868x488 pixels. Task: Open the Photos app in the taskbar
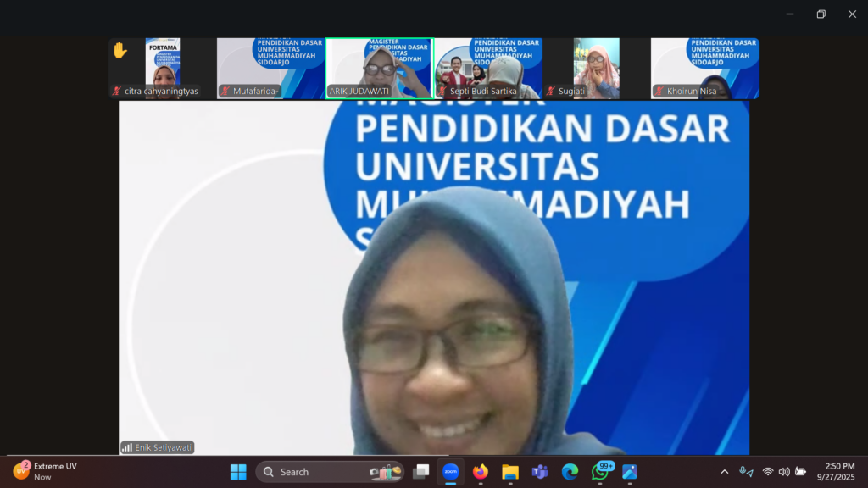pyautogui.click(x=630, y=472)
